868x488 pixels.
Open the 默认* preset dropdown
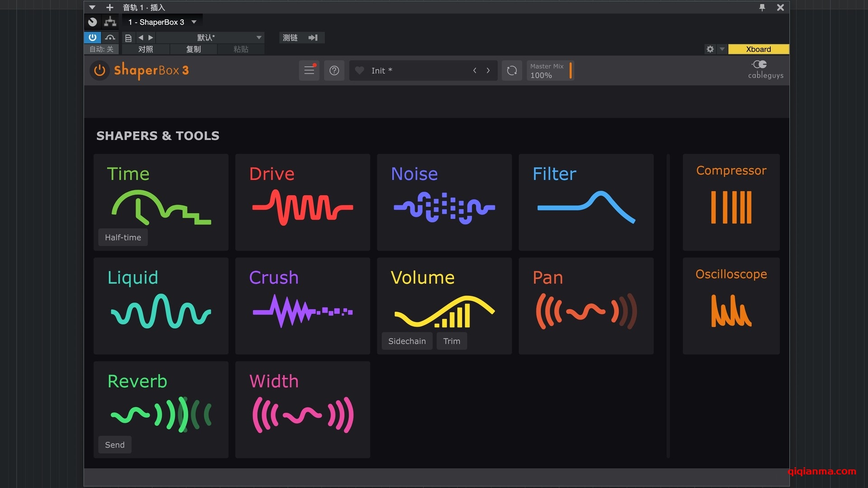pos(210,38)
